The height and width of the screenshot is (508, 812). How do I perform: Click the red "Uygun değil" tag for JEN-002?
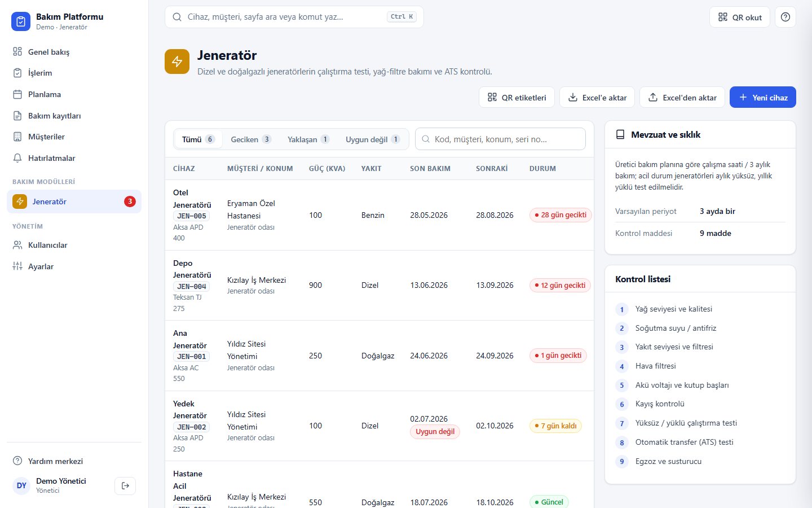click(x=435, y=432)
